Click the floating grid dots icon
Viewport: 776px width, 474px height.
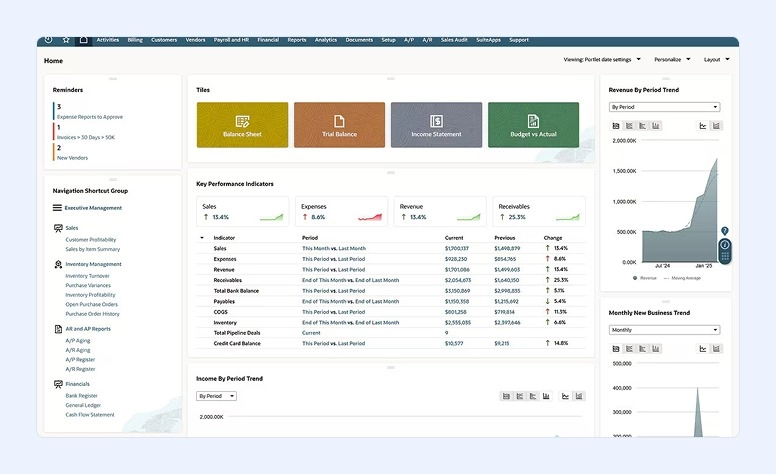[x=725, y=256]
